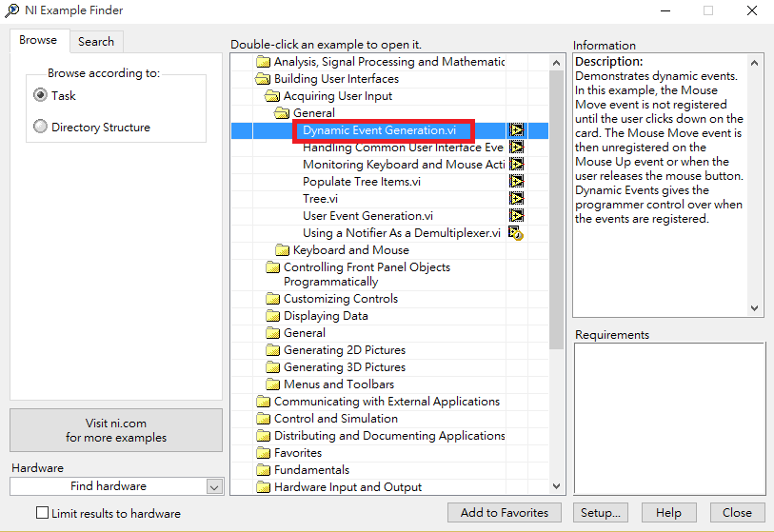Select Tree.vi example
Screen dimensions: 774x532
[x=321, y=199]
